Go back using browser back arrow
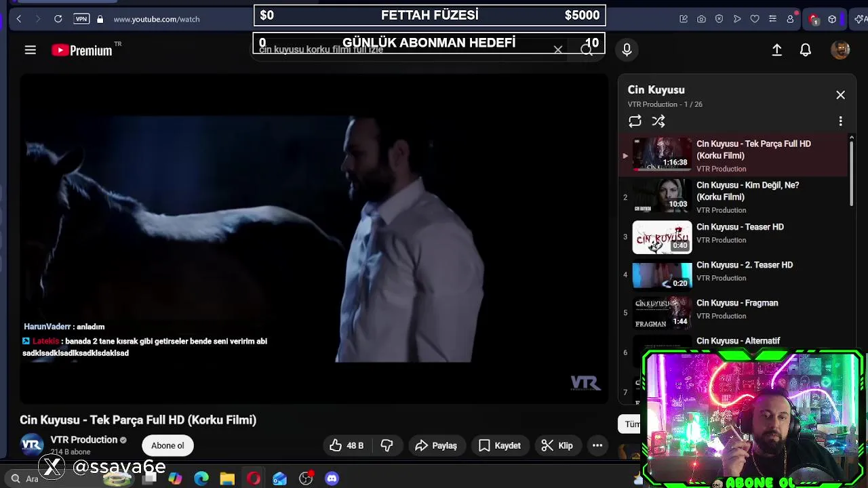The height and width of the screenshot is (488, 868). click(18, 19)
